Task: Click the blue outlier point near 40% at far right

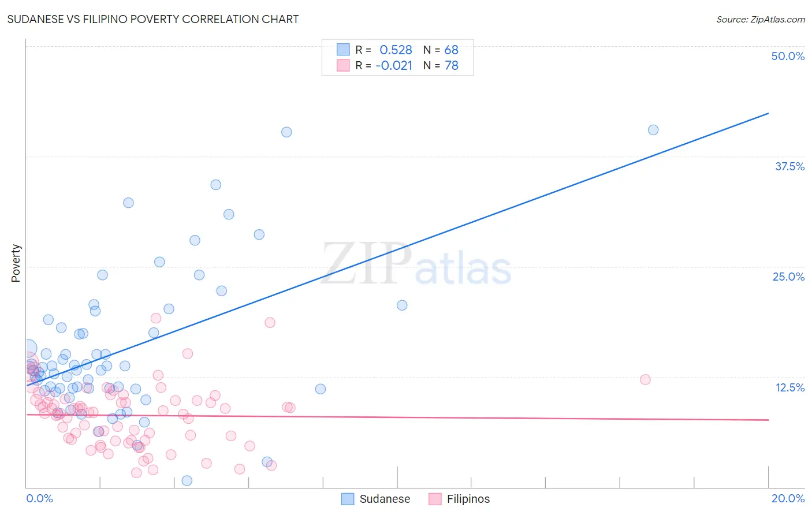Action: [653, 130]
